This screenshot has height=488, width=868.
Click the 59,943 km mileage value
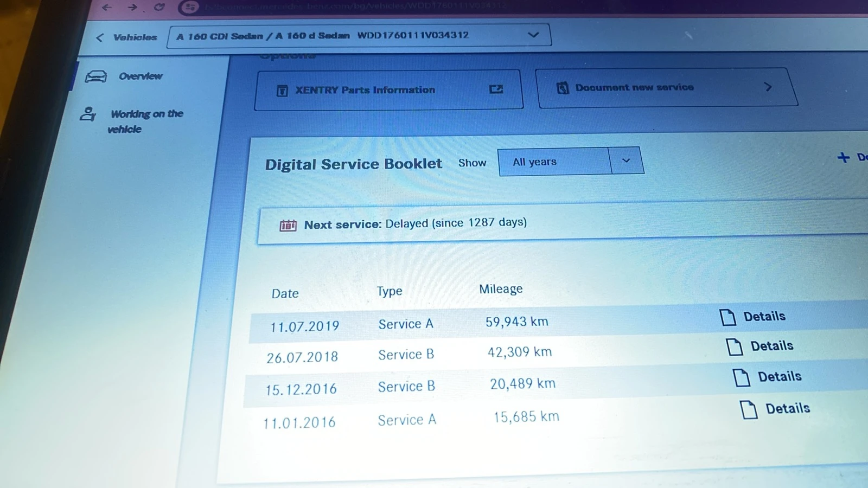516,322
